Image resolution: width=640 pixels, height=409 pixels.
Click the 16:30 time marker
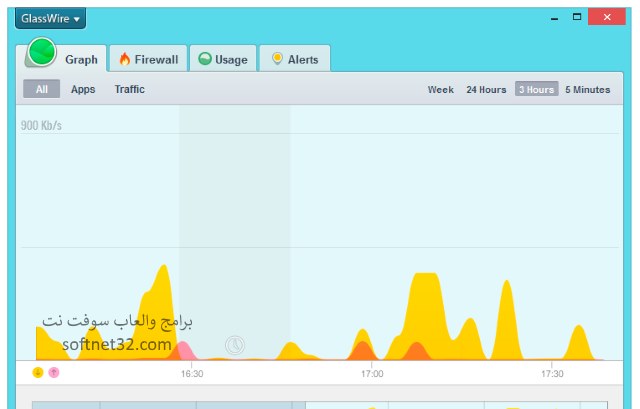192,373
